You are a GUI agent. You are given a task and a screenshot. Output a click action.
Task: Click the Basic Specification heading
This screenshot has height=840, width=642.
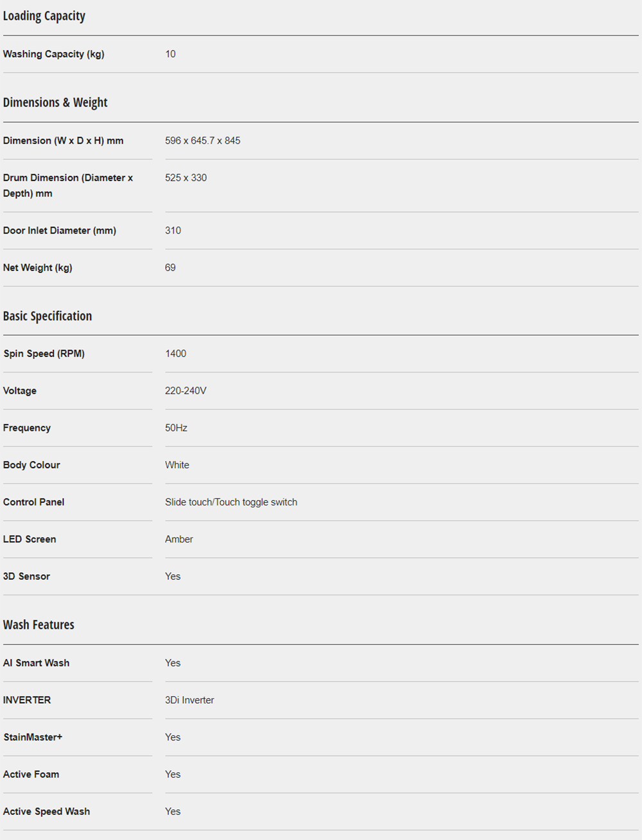(48, 316)
